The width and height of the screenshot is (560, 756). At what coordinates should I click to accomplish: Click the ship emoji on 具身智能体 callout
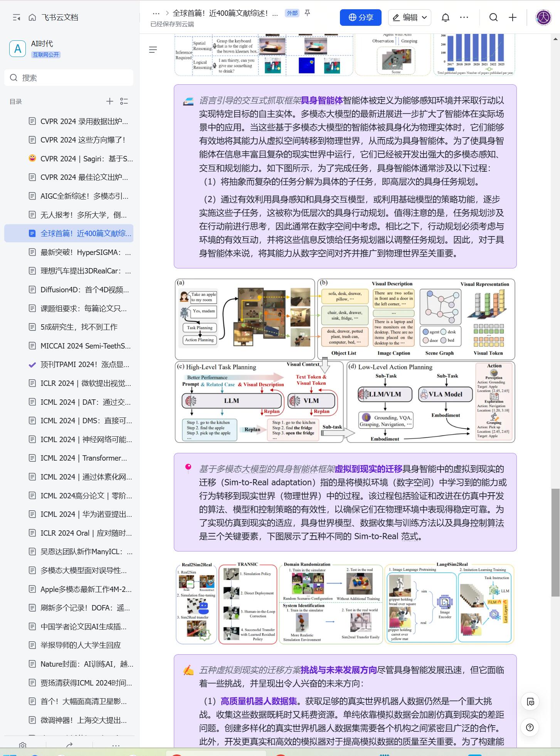click(188, 101)
